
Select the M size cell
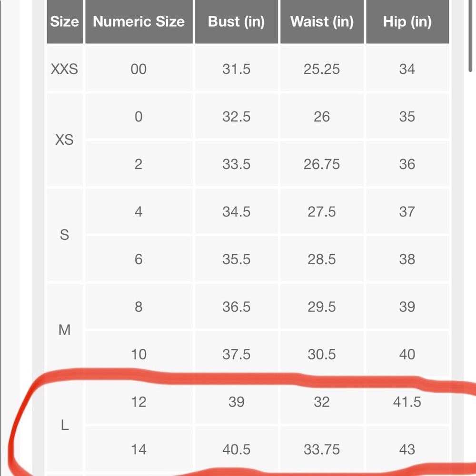(x=65, y=330)
